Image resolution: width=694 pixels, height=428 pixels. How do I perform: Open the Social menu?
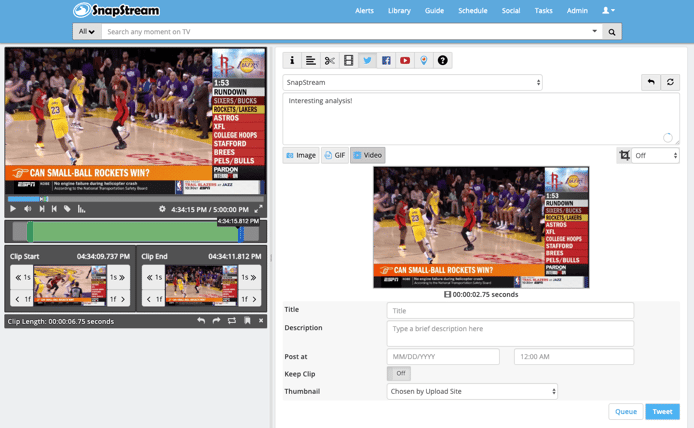[x=511, y=11]
